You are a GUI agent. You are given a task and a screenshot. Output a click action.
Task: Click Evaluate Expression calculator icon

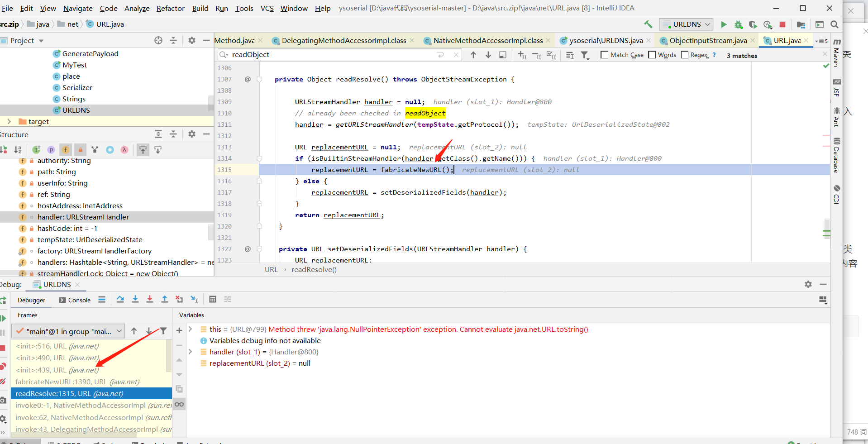point(213,300)
